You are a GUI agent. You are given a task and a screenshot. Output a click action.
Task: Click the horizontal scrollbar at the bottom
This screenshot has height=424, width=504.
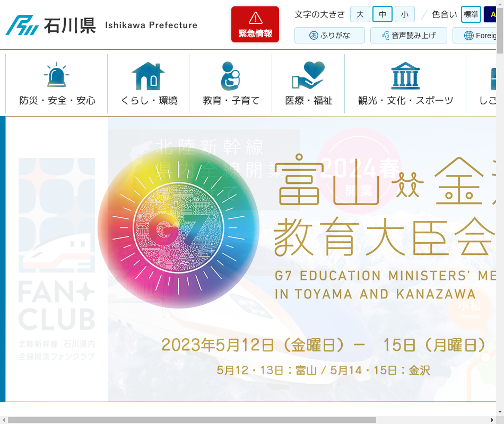(x=191, y=420)
